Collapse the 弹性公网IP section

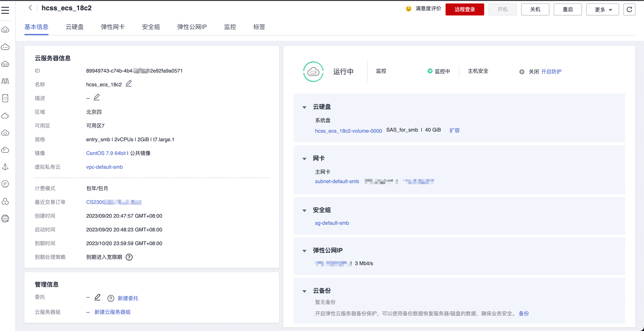(304, 251)
